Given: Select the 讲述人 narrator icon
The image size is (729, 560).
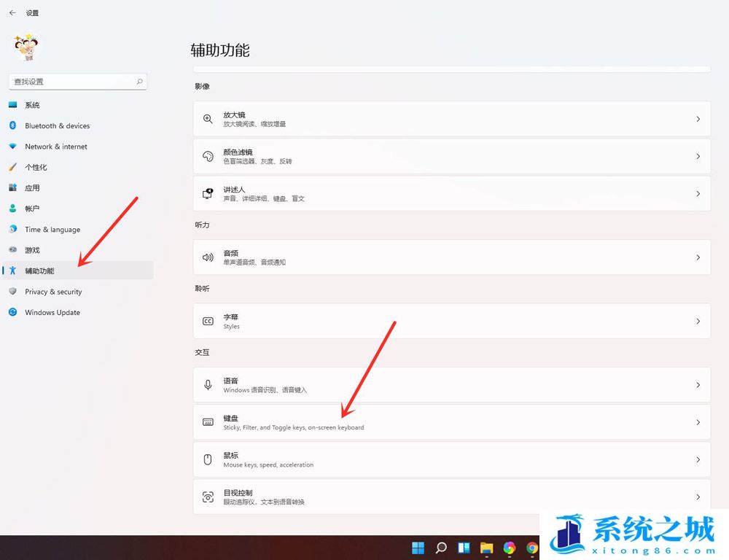Looking at the screenshot, I should coord(208,193).
